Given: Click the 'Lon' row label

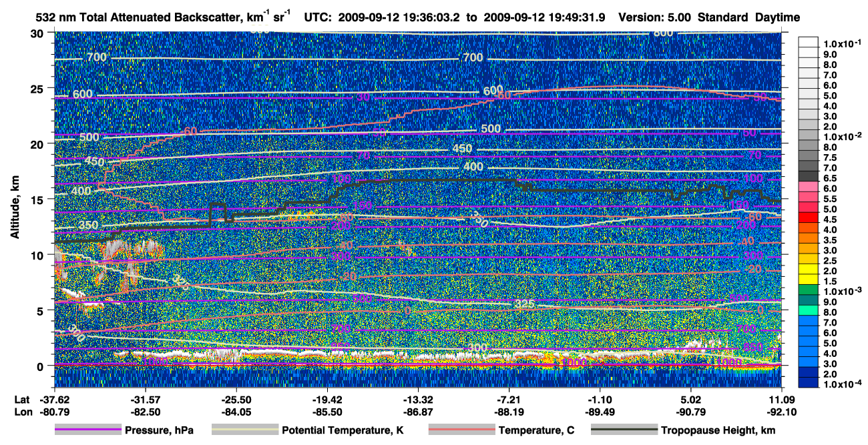Looking at the screenshot, I should [22, 412].
